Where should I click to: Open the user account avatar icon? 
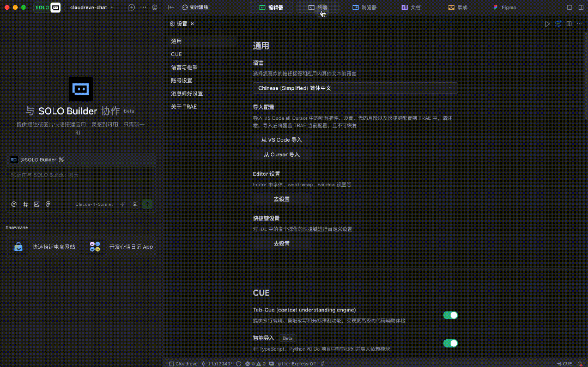[x=155, y=8]
